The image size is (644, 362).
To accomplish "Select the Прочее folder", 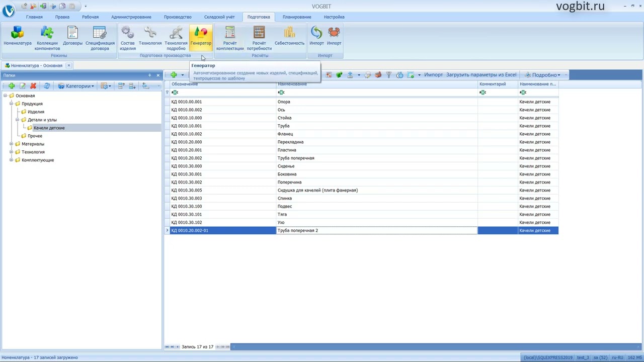I will pos(35,136).
